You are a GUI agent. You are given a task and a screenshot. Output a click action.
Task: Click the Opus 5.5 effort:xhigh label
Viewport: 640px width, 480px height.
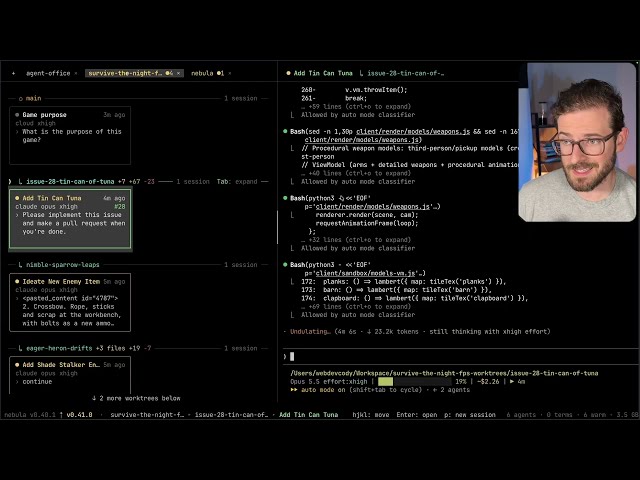pyautogui.click(x=329, y=382)
